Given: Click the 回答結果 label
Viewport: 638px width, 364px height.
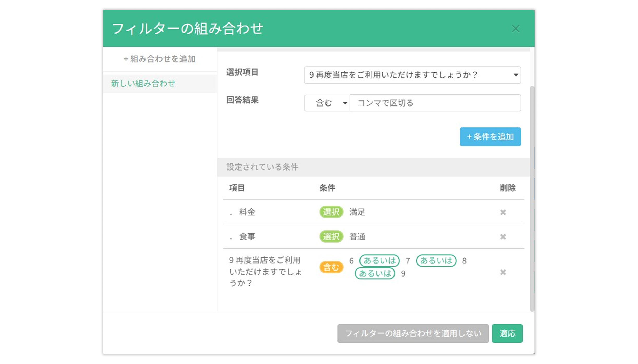Looking at the screenshot, I should pos(242,100).
